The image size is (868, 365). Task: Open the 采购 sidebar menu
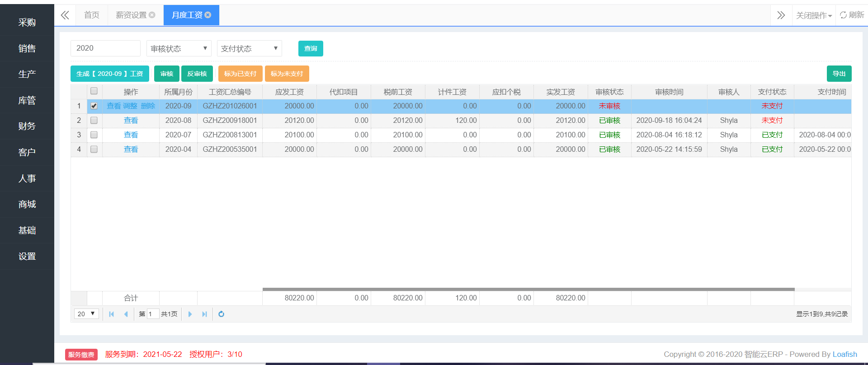pyautogui.click(x=27, y=22)
